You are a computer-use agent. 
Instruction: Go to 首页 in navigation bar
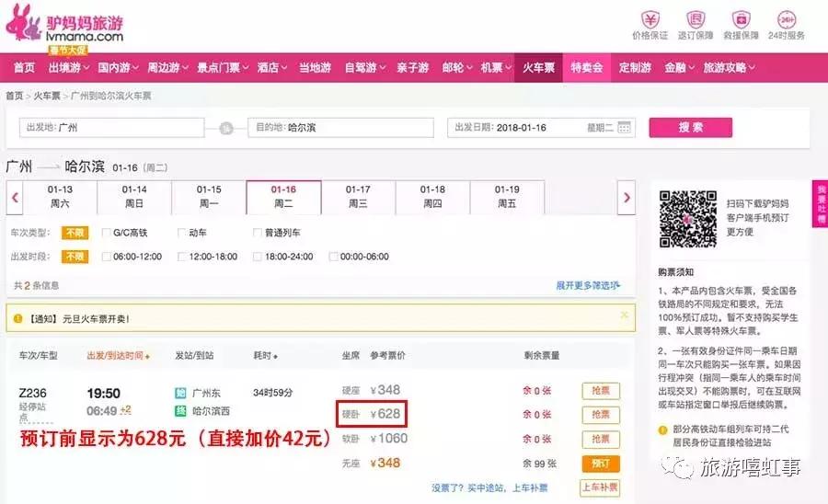tap(24, 67)
